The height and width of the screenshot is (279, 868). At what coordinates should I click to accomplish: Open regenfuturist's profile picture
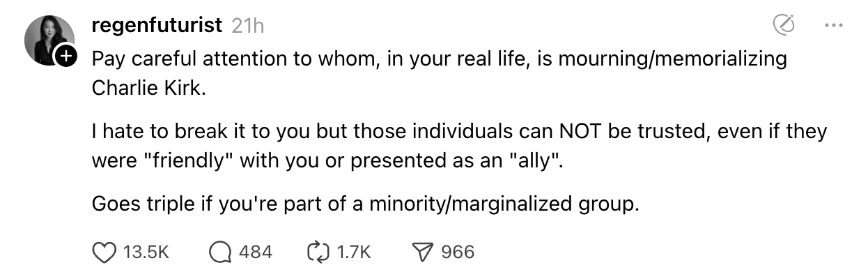49,40
